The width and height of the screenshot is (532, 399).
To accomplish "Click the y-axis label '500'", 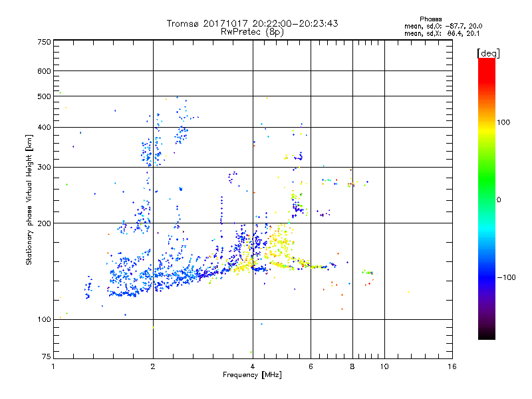I will (x=44, y=96).
